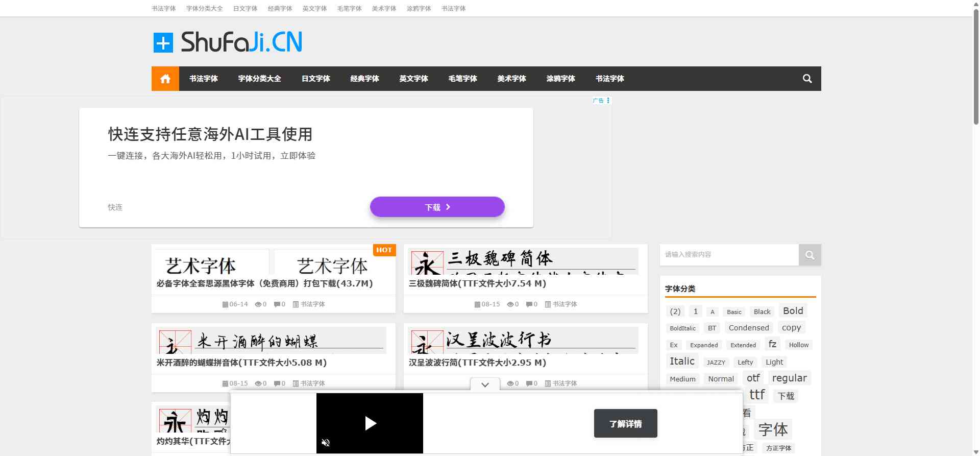This screenshot has height=456, width=980.
Task: Click the sidebar search submit magnifier button
Action: pos(810,255)
